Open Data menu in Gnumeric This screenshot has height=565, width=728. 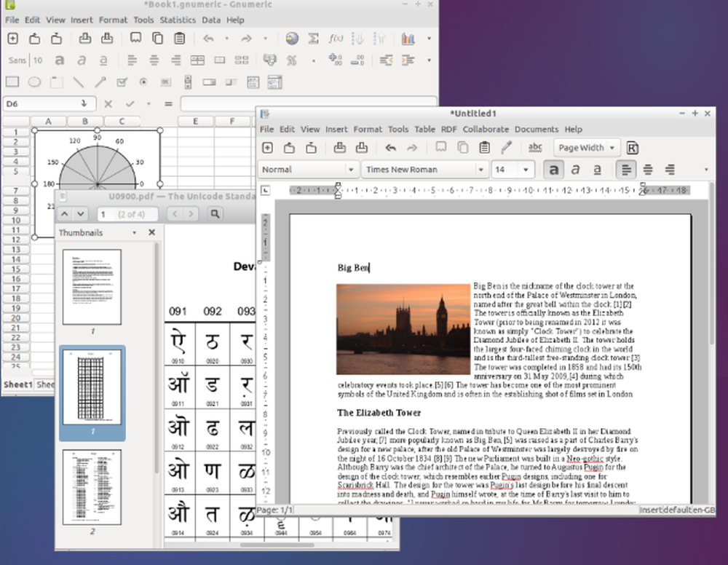211,20
